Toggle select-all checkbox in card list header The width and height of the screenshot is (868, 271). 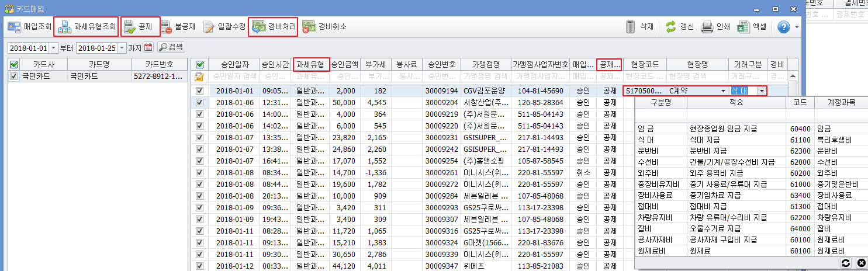[14, 64]
